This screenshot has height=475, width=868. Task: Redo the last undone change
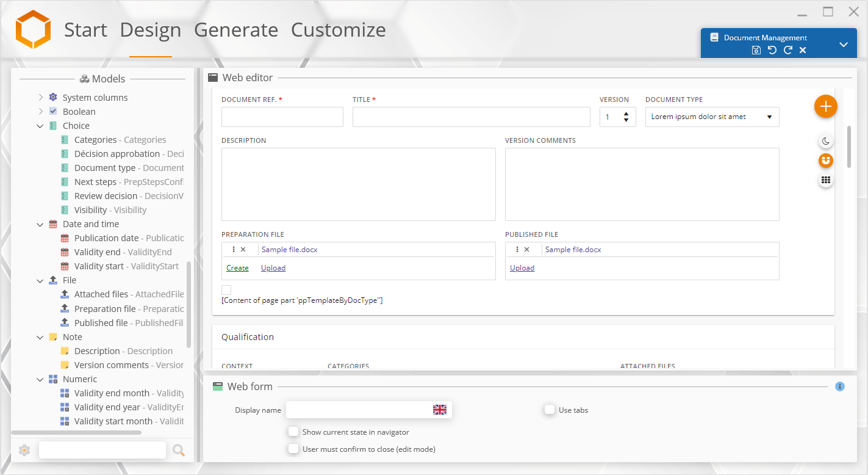tap(788, 50)
